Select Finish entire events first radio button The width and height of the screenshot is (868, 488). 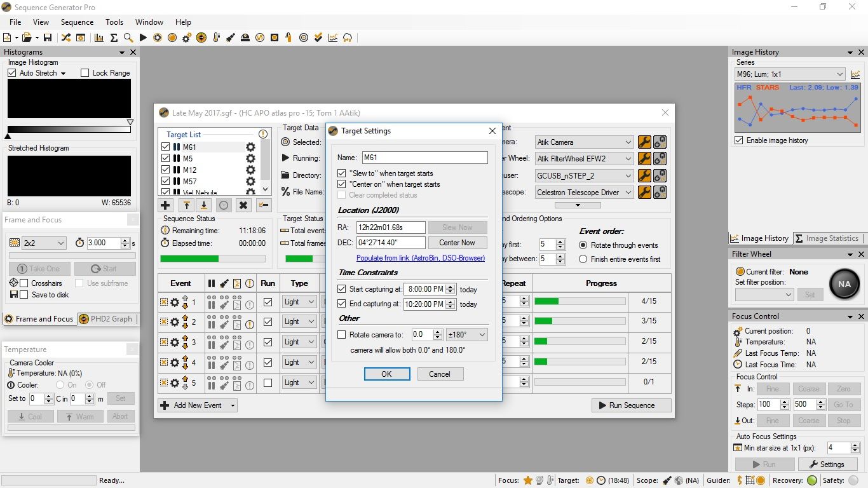tap(583, 259)
